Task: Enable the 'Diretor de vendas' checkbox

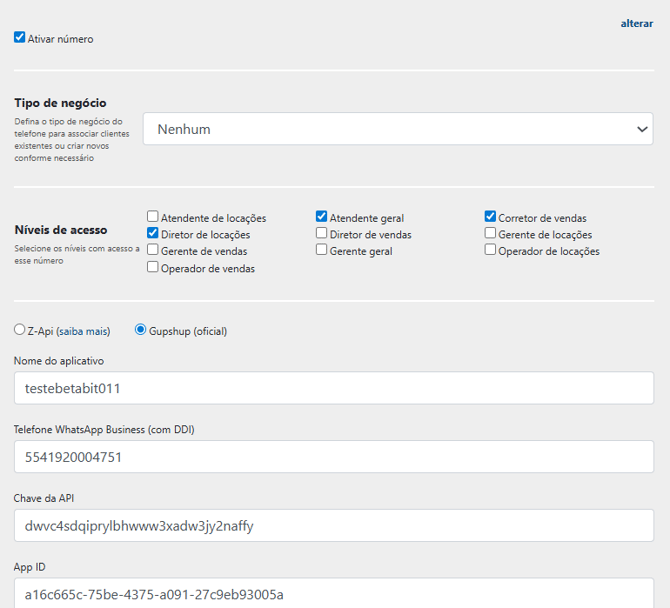Action: (322, 234)
